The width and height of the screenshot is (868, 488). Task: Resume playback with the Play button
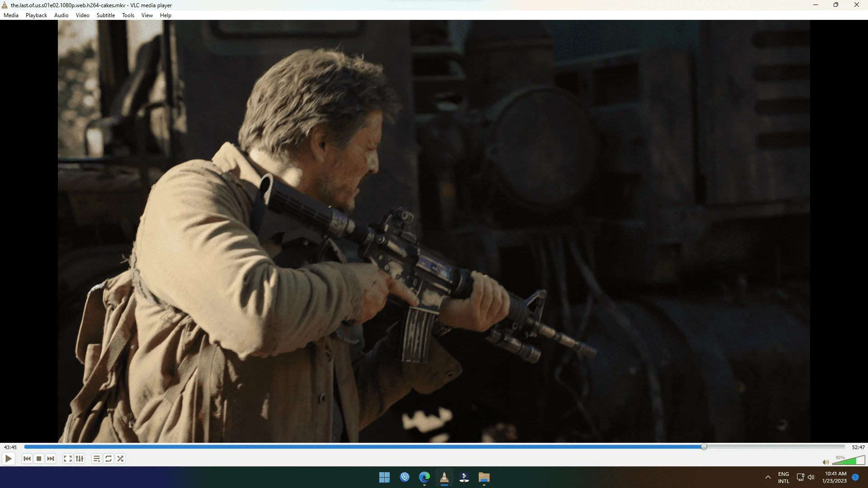click(8, 459)
